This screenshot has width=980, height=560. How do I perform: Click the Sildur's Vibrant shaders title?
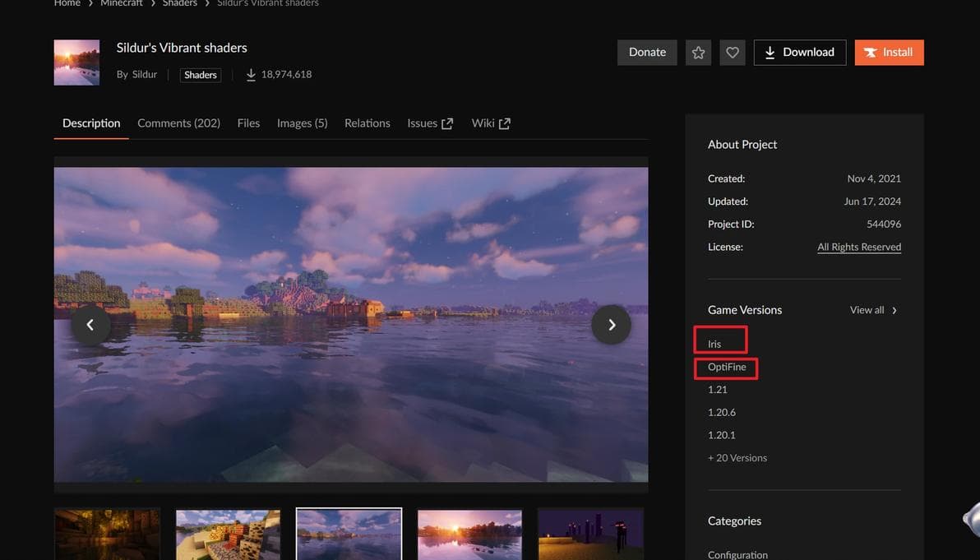182,49
